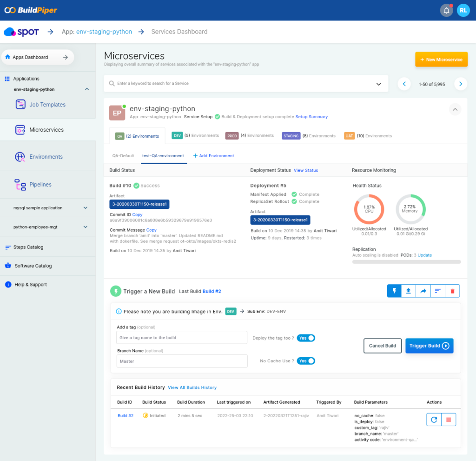Switch to the DEV Environments tab

(195, 136)
